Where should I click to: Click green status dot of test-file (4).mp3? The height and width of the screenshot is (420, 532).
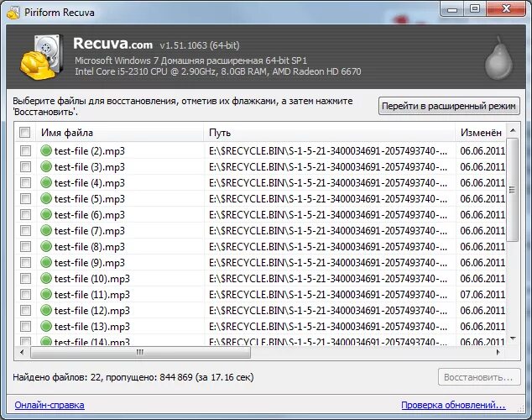pyautogui.click(x=46, y=182)
